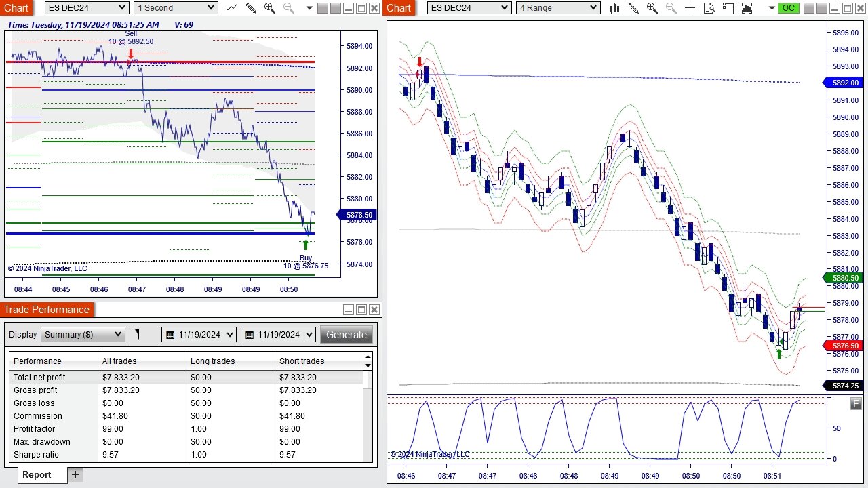This screenshot has height=488, width=868.
Task: Click the All trades column header
Action: (x=142, y=361)
